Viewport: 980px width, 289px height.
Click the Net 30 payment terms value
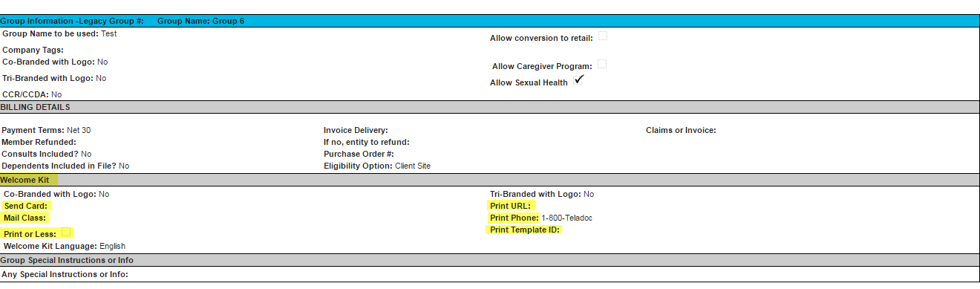[79, 130]
